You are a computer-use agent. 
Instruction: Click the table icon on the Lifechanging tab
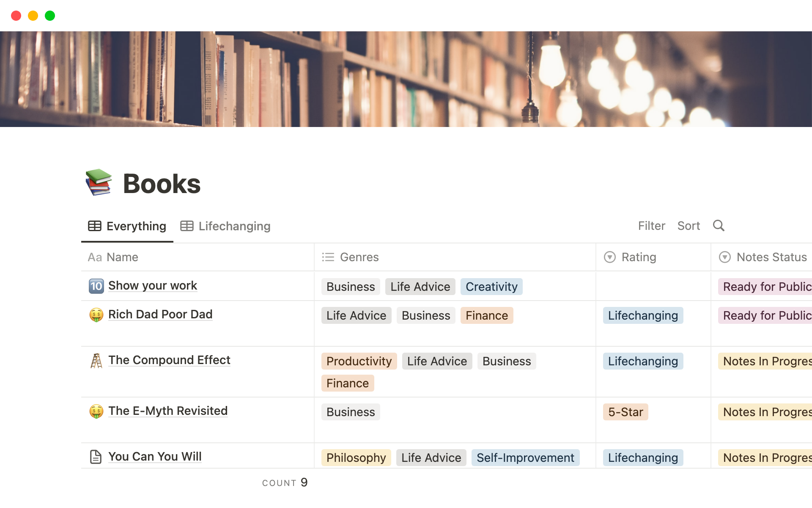pos(187,226)
